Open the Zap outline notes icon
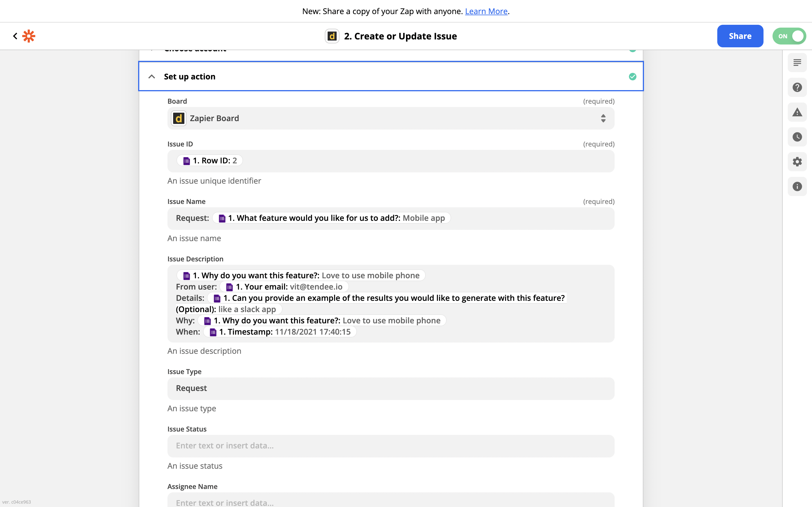The image size is (812, 507). coord(797,63)
